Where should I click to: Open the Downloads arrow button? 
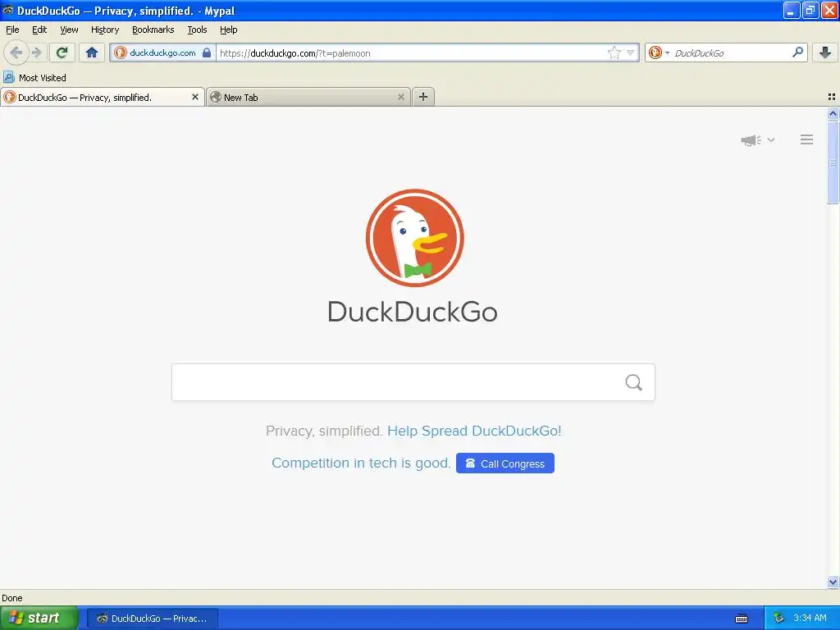coord(825,52)
